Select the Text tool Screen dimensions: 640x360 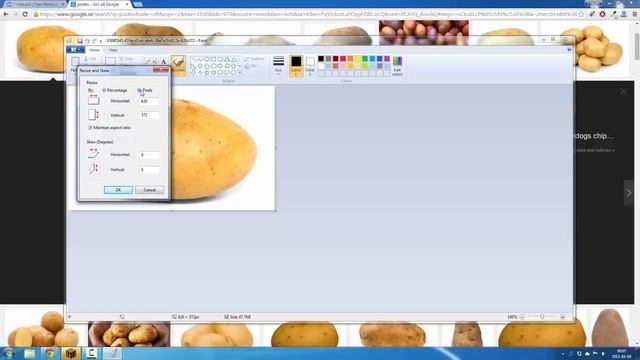[163, 62]
